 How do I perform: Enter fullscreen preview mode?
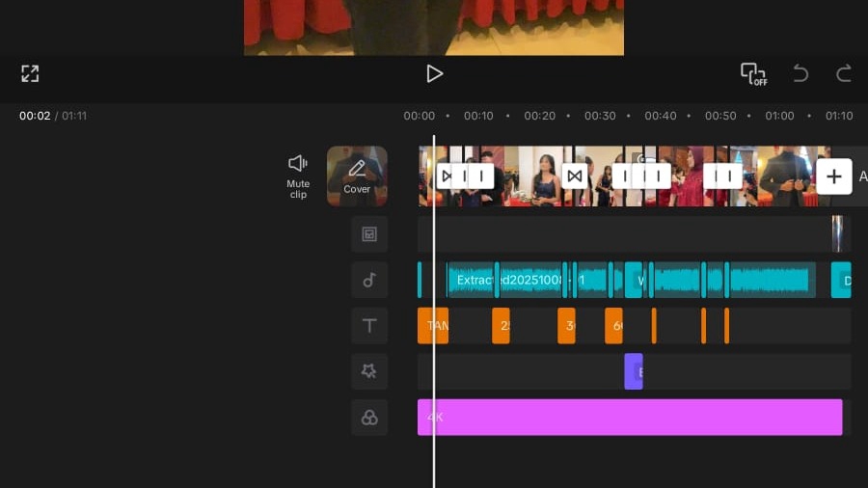(30, 73)
